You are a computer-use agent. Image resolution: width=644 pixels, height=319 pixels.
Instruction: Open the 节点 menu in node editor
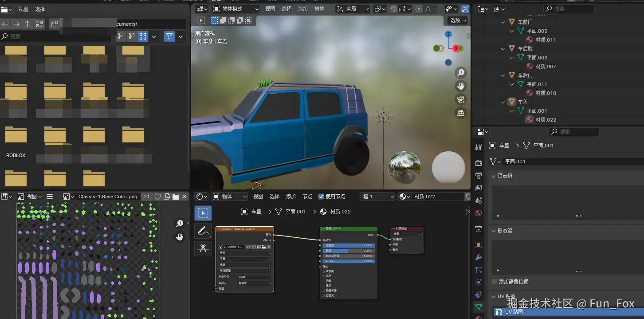307,197
